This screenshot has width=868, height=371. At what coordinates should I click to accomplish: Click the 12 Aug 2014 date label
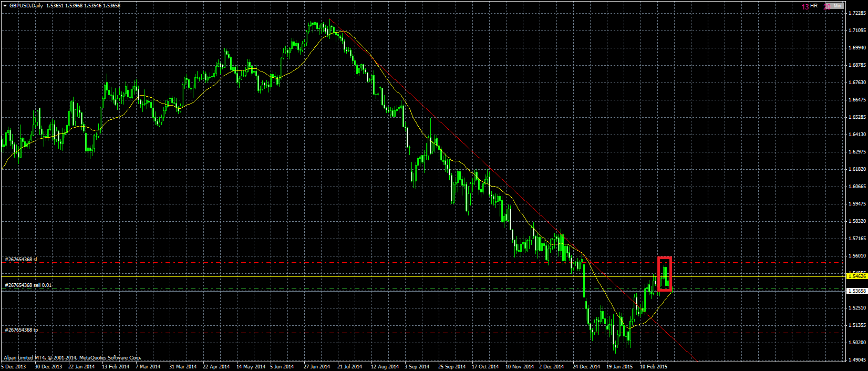click(385, 367)
